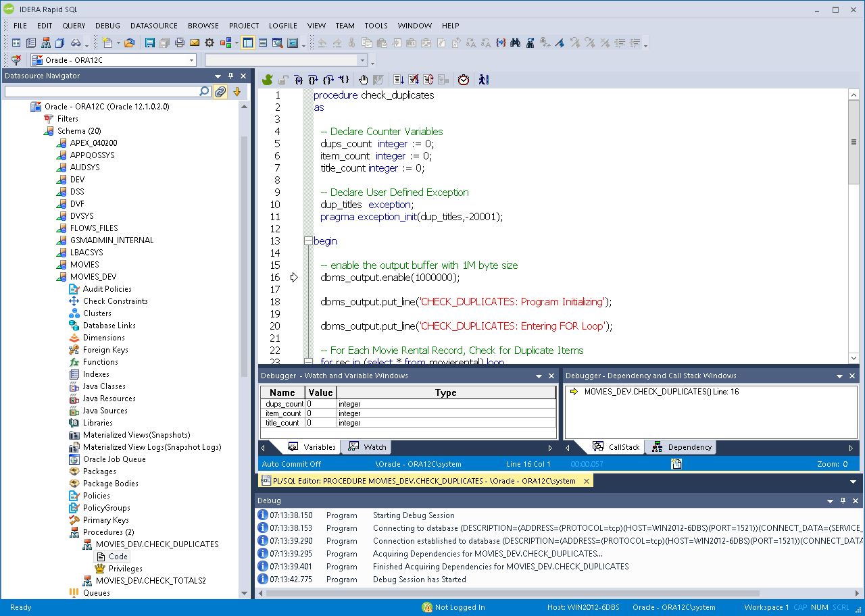Select the Package Bodies tree node
This screenshot has width=865, height=616.
110,484
